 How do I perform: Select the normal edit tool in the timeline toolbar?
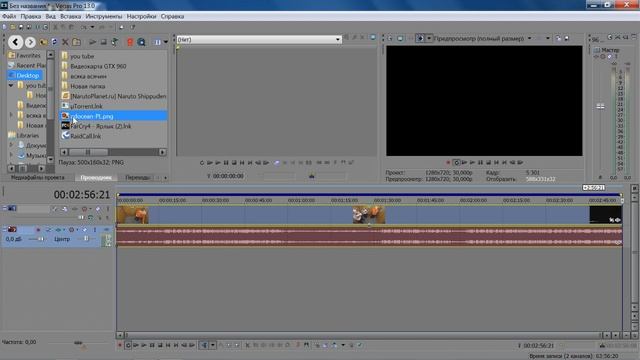pos(203,345)
